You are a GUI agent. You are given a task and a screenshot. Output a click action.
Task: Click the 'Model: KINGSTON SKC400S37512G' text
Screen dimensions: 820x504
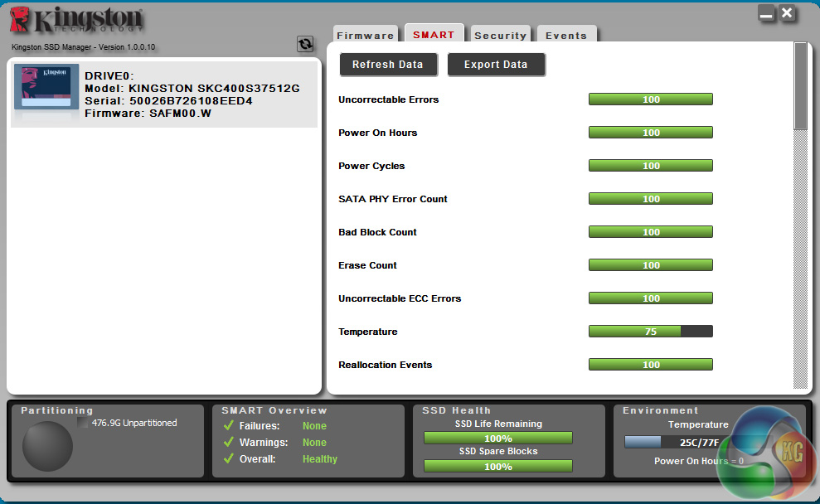pos(192,89)
